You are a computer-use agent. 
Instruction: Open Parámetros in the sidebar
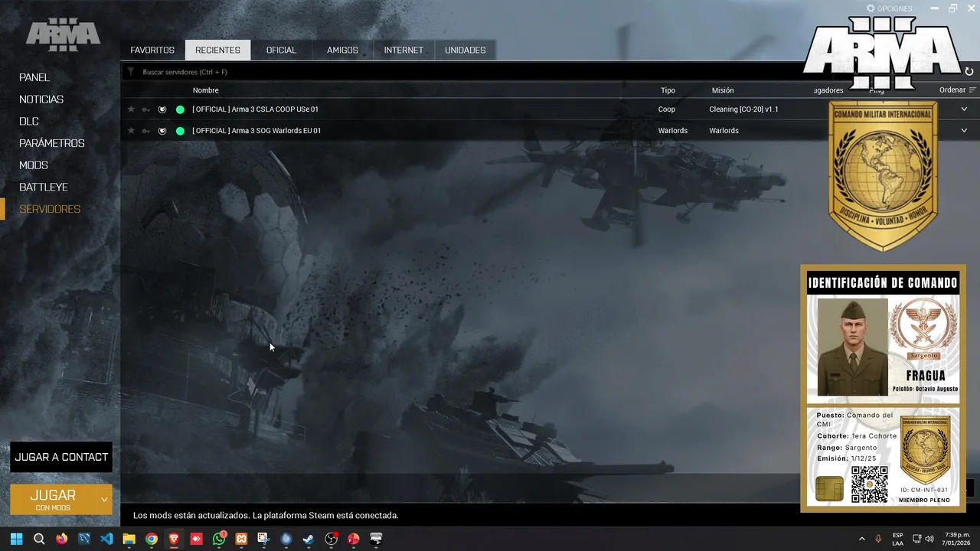pyautogui.click(x=52, y=143)
